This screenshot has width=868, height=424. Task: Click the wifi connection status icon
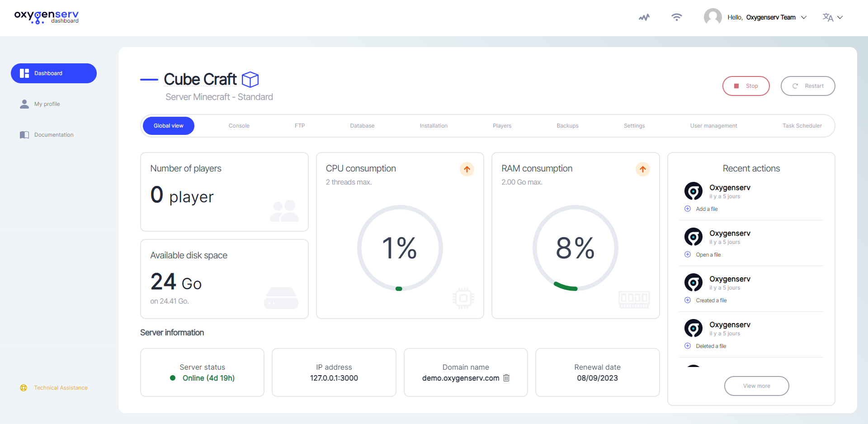(x=677, y=17)
